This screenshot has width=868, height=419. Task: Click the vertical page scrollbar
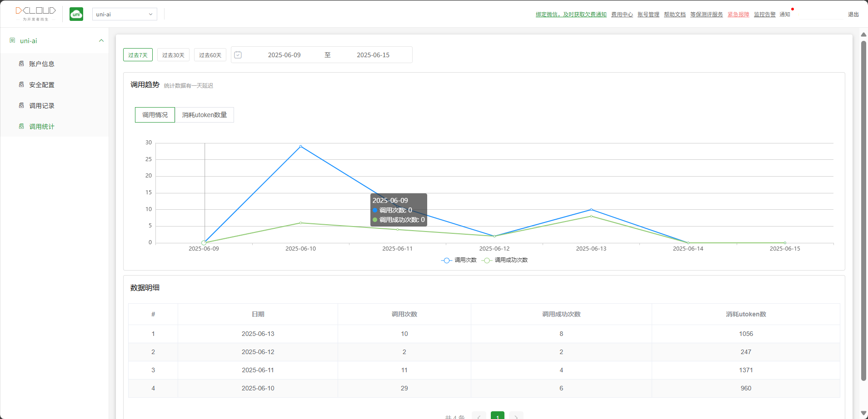click(863, 211)
